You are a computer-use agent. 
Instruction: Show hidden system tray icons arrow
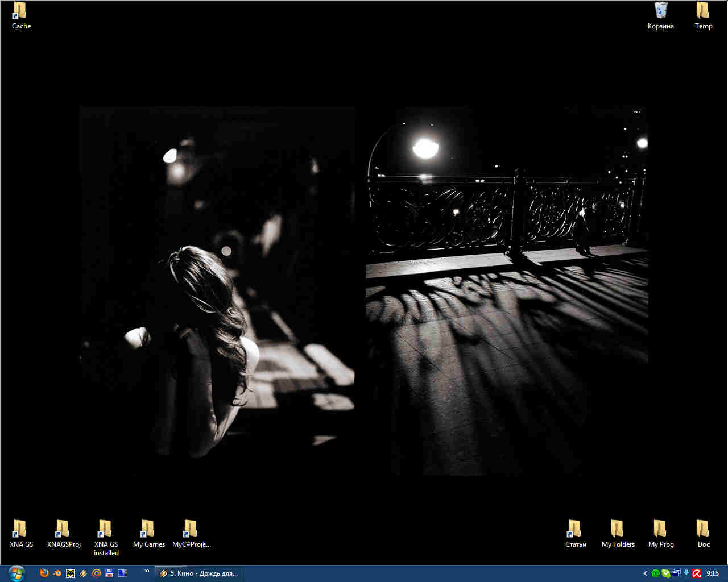click(646, 573)
